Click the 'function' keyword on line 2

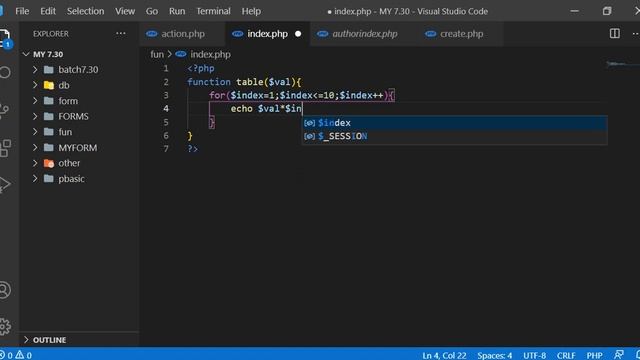[x=209, y=82]
